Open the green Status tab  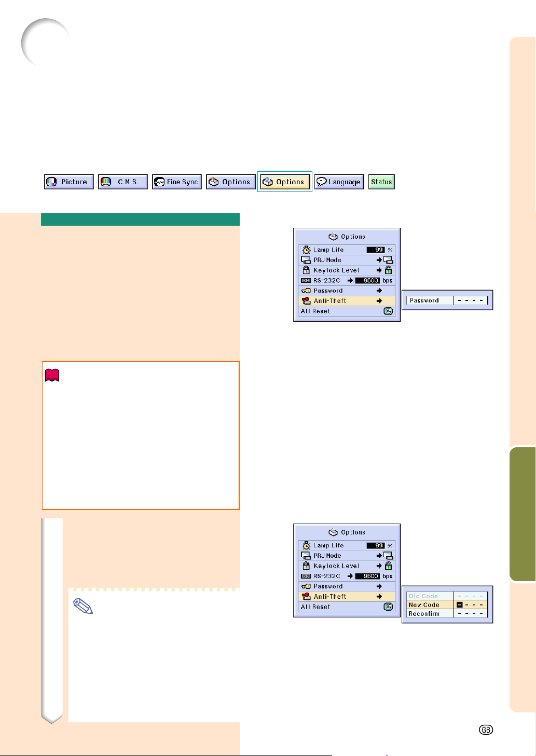pyautogui.click(x=381, y=182)
